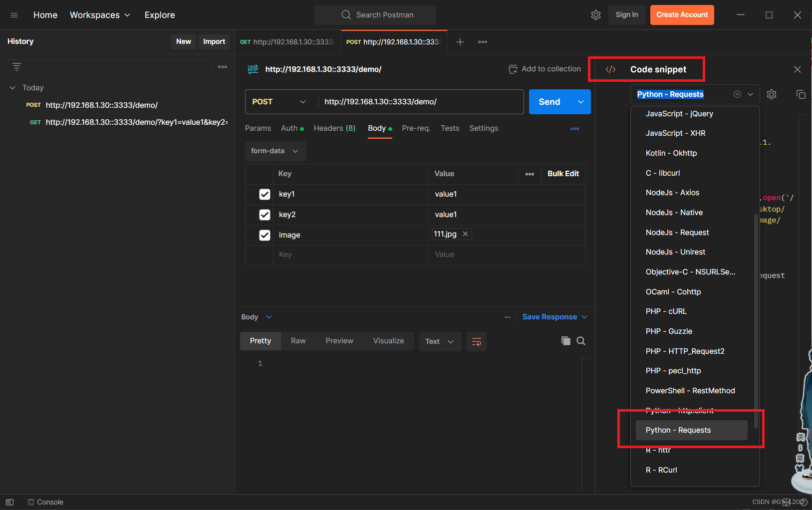Click Bulk Edit link
812x510 pixels.
[563, 174]
